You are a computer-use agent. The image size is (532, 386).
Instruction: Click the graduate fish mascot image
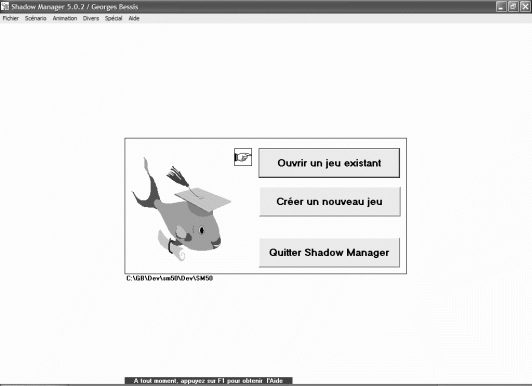coord(182,209)
